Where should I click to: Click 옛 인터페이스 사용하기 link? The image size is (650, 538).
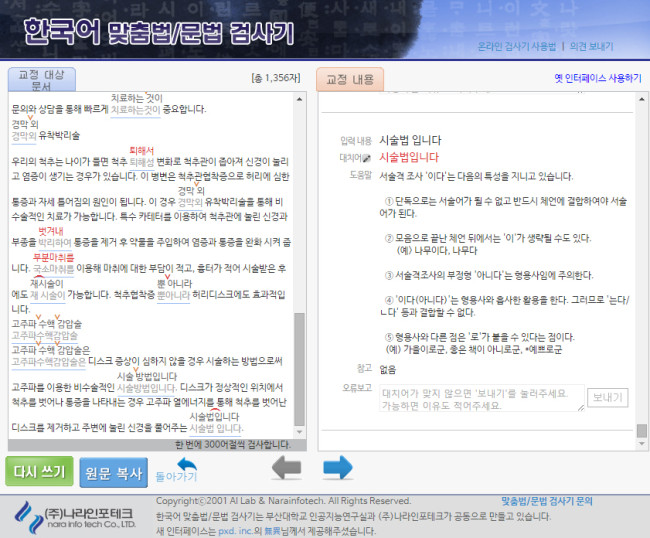[597, 77]
